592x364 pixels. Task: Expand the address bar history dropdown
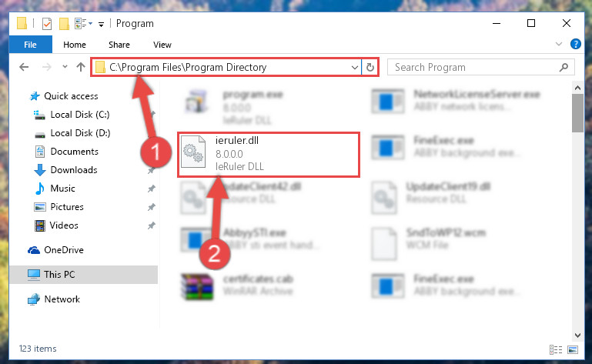tap(355, 68)
